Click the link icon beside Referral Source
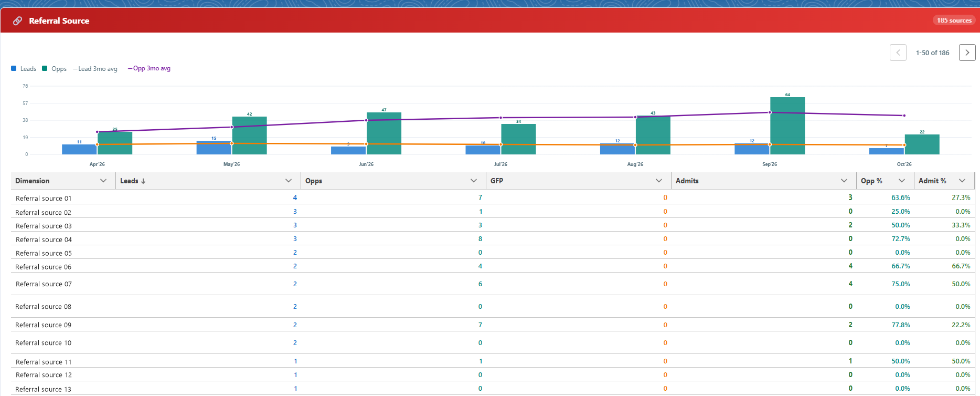980x396 pixels. point(17,21)
